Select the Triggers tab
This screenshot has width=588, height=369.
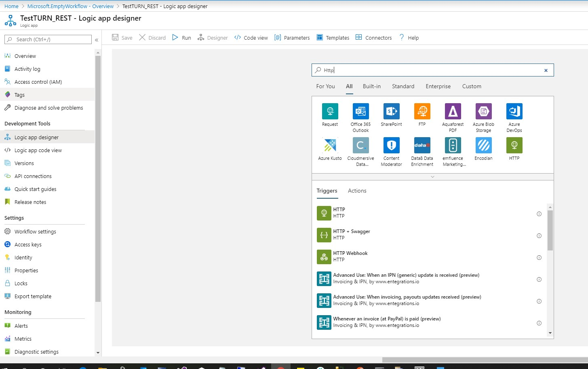pyautogui.click(x=327, y=191)
